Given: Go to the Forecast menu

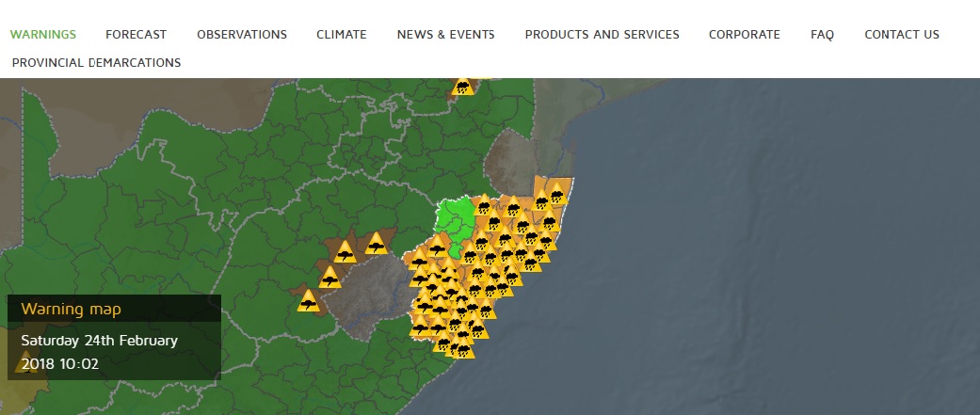Looking at the screenshot, I should click(x=136, y=35).
